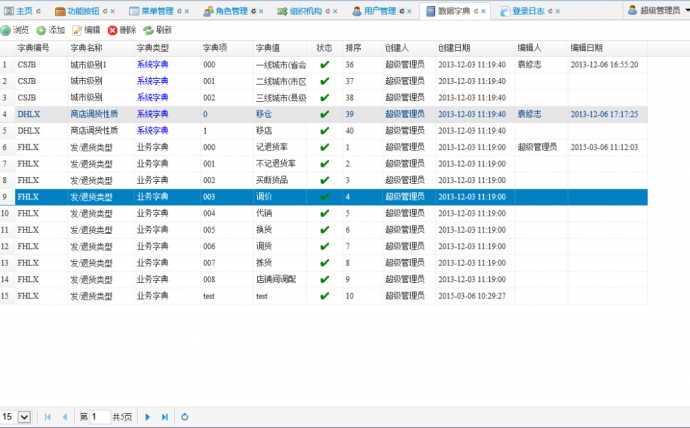Jump to last page in pagination bar
The width and height of the screenshot is (690, 428).
164,416
